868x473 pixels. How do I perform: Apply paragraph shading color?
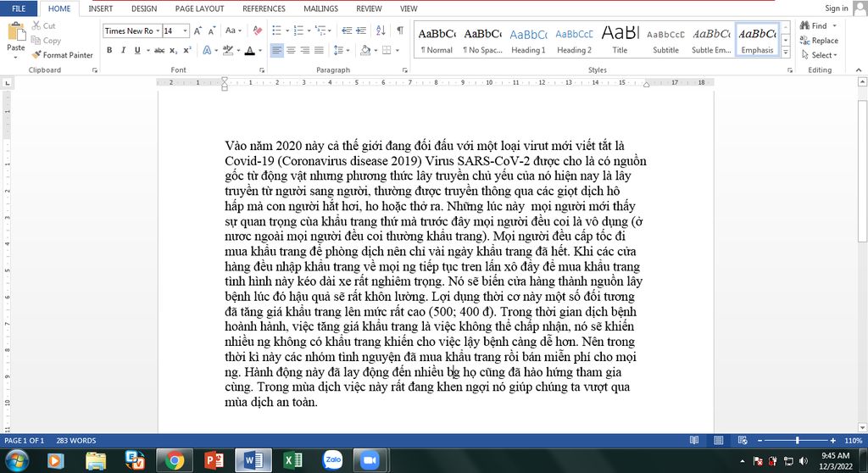click(x=365, y=50)
